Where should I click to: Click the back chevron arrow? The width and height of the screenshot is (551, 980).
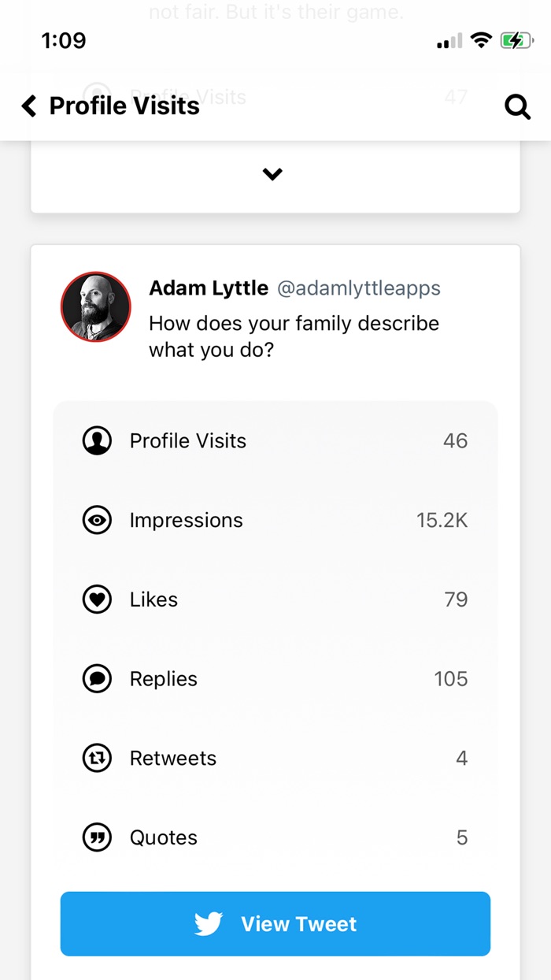click(28, 105)
